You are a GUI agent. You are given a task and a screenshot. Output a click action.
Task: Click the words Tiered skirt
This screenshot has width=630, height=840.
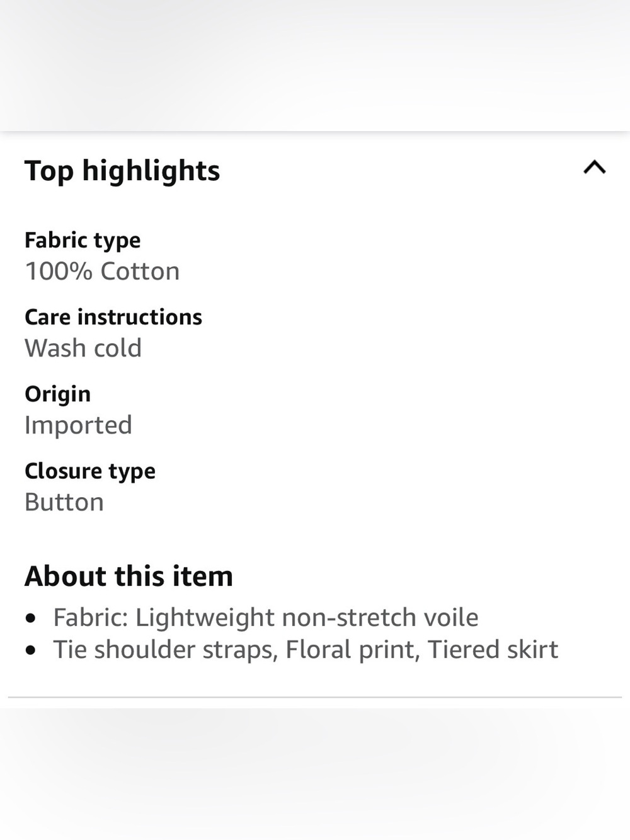tap(493, 650)
